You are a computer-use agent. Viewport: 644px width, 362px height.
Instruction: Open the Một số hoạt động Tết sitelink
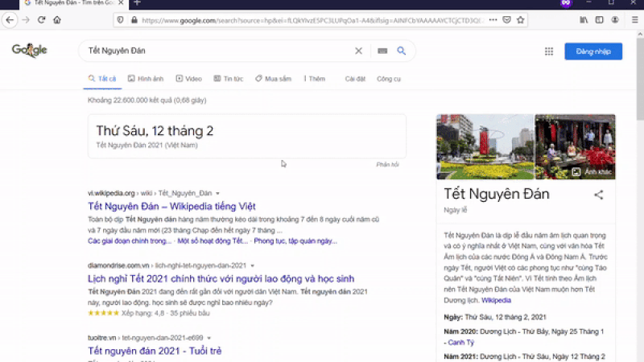coord(213,241)
